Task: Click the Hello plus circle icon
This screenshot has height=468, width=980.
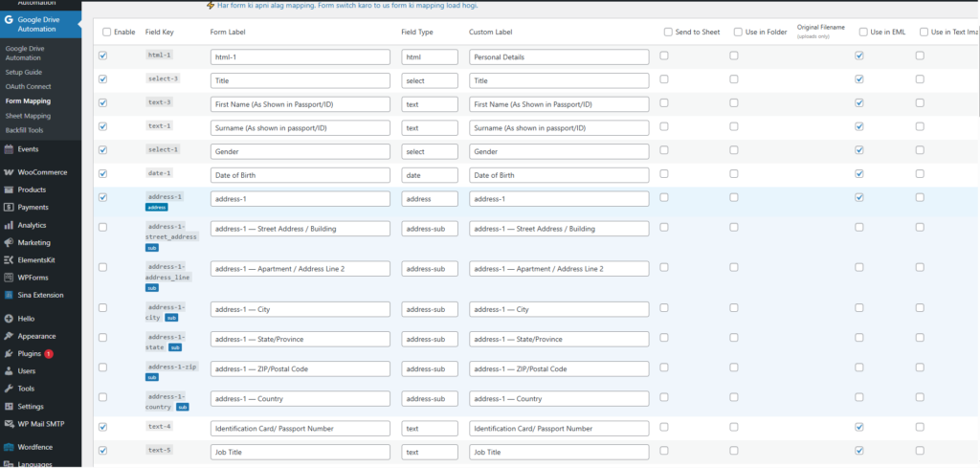Action: coord(9,319)
